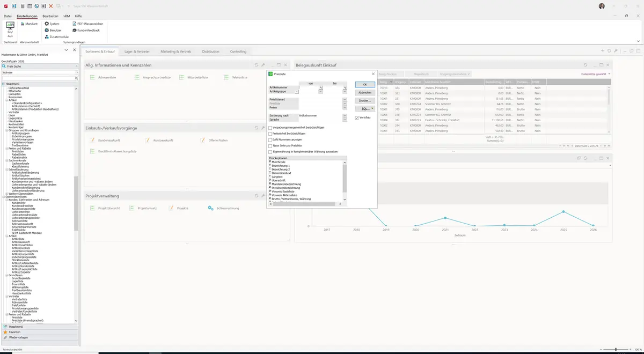This screenshot has width=644, height=354.
Task: Check Neue Seite pro Preisliste
Action: [x=270, y=146]
